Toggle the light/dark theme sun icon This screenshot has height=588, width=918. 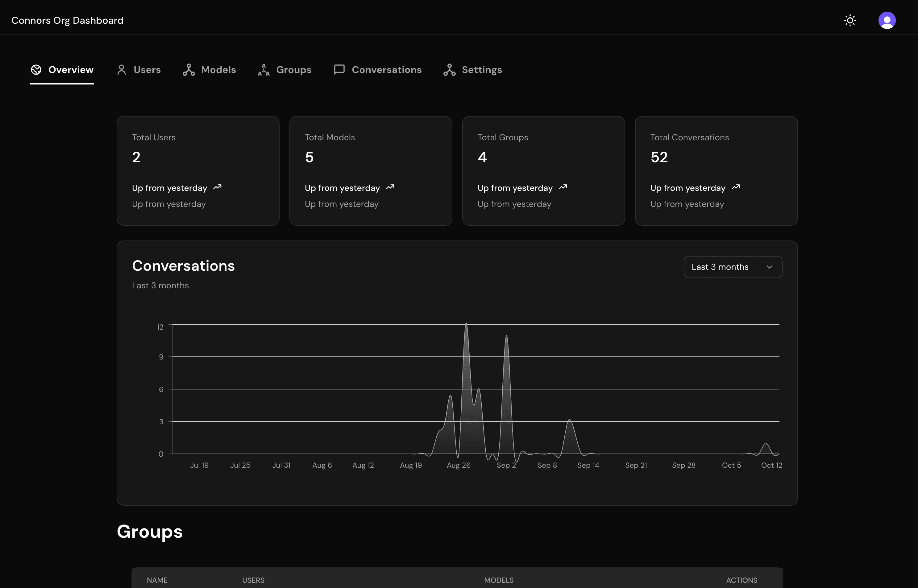point(849,20)
